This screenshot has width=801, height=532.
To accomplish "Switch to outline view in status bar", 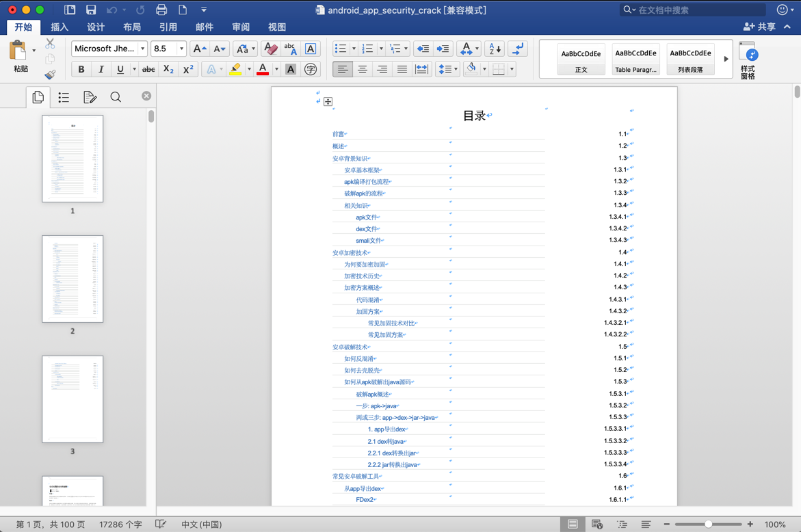I will click(622, 524).
